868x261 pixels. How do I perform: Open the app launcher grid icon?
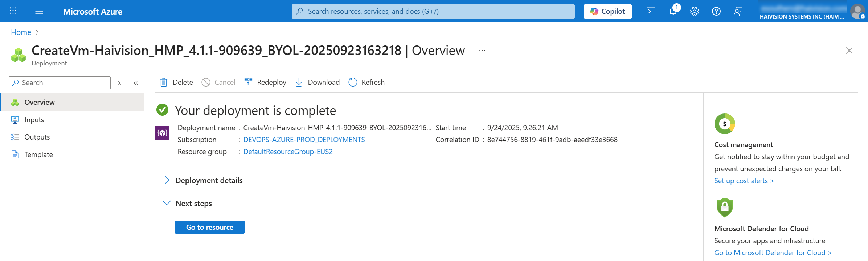(13, 11)
